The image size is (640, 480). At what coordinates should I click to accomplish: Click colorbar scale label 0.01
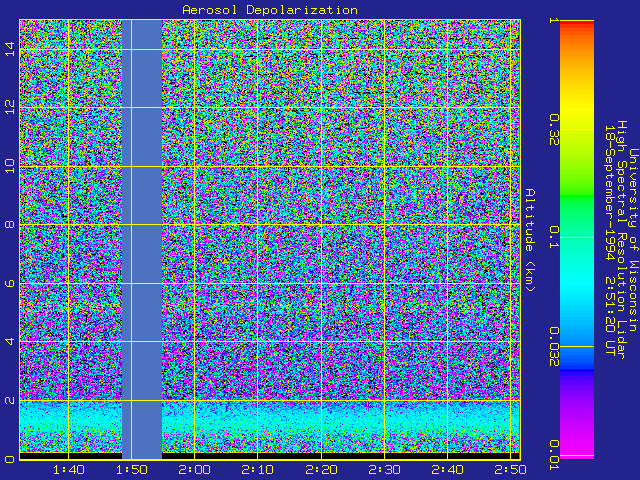pos(554,456)
